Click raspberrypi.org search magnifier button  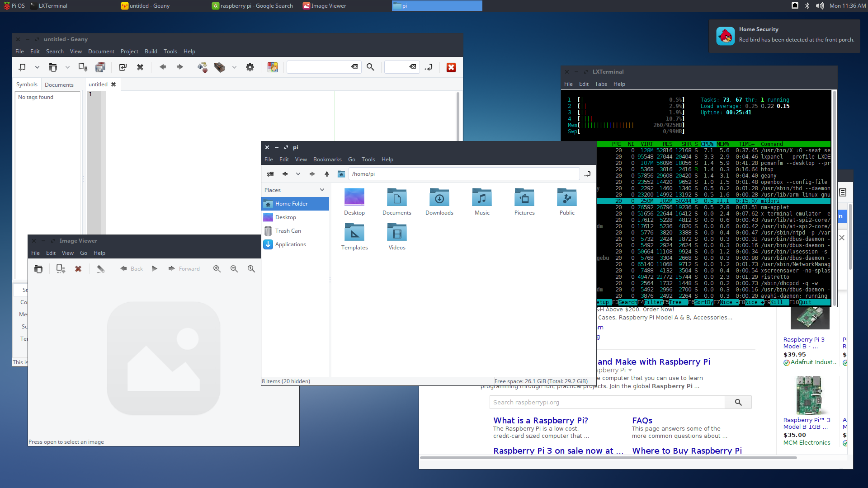click(738, 403)
